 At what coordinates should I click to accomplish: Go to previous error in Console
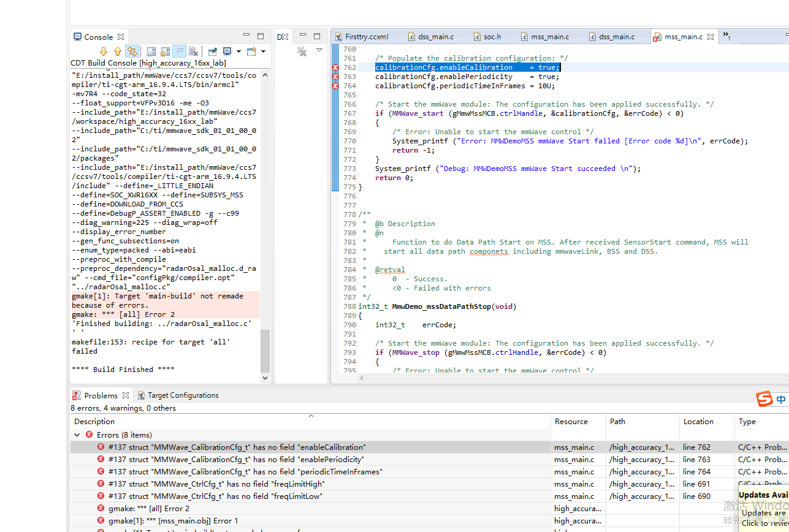(117, 51)
